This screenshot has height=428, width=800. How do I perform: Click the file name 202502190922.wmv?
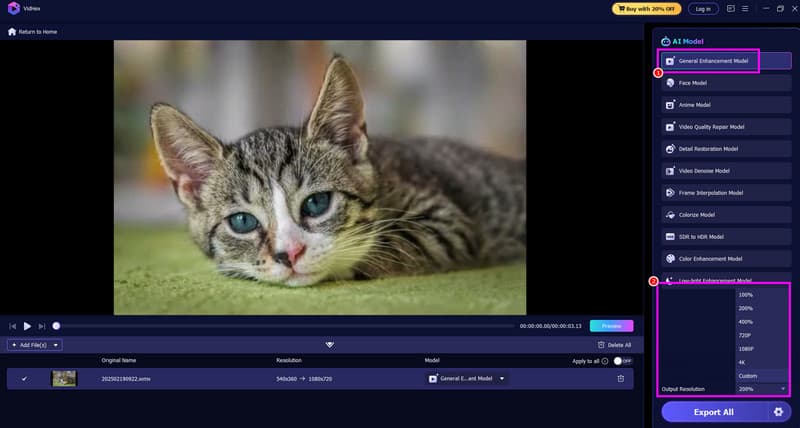click(x=126, y=379)
